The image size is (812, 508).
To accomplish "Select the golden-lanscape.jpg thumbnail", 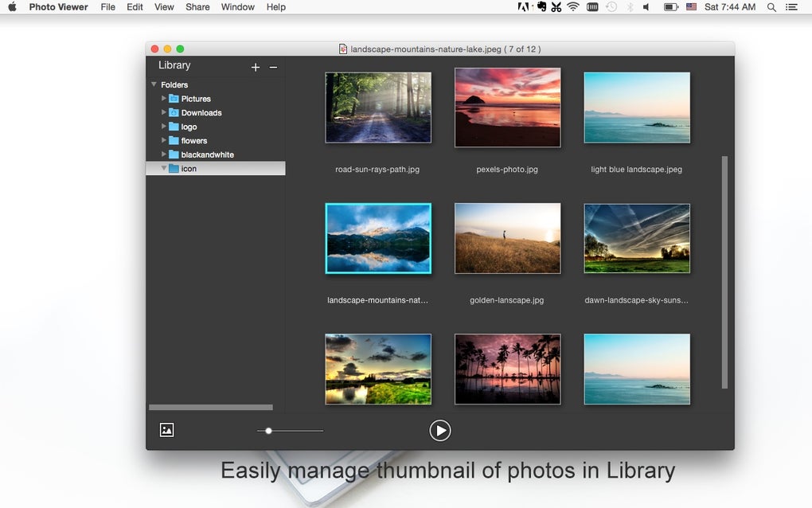I will (x=507, y=238).
